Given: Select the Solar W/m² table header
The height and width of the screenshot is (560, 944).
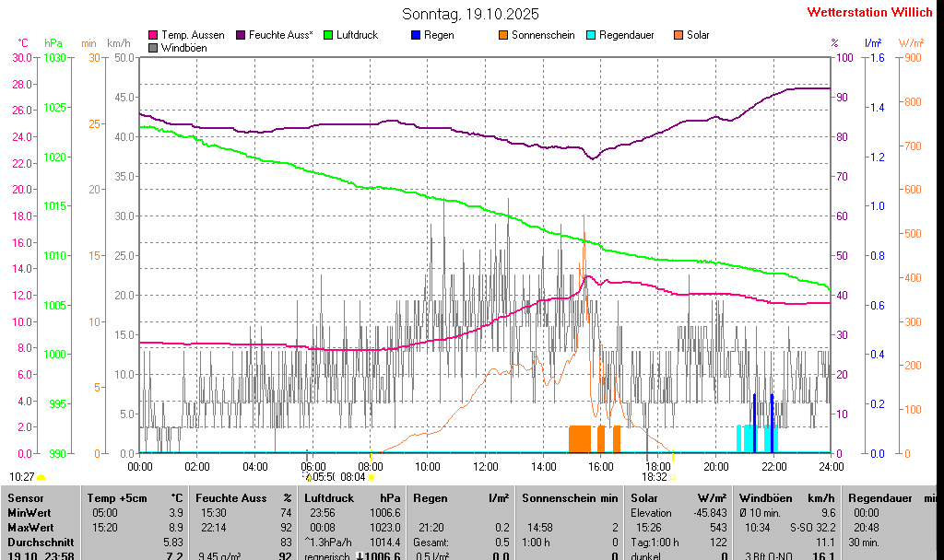Looking at the screenshot, I should (678, 498).
